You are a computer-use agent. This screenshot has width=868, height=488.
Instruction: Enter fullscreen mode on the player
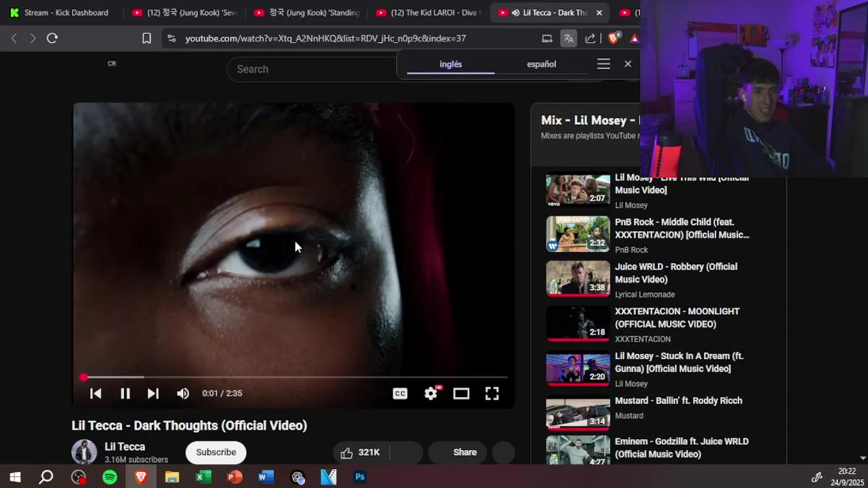(x=492, y=393)
